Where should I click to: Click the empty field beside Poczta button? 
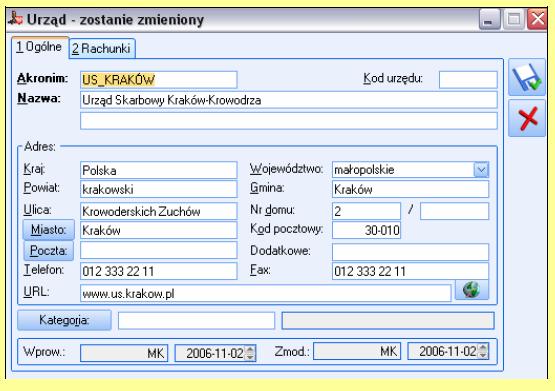tap(159, 251)
